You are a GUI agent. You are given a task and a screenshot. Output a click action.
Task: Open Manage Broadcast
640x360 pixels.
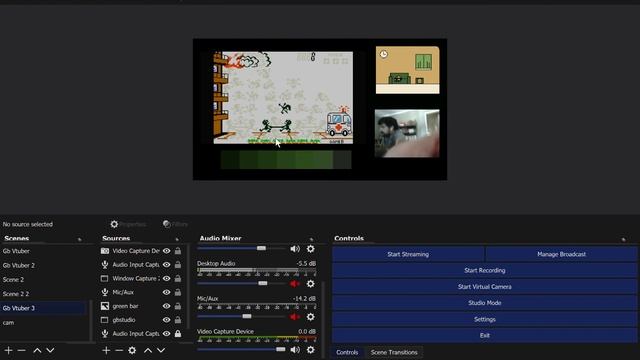[561, 254]
